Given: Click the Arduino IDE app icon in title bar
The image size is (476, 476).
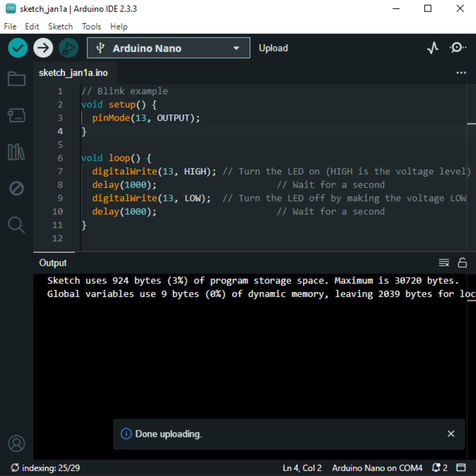Looking at the screenshot, I should click(x=11, y=9).
